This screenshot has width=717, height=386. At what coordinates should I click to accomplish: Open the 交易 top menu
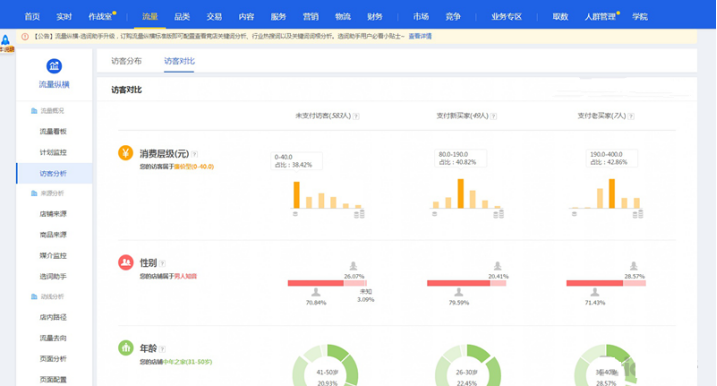(x=214, y=16)
